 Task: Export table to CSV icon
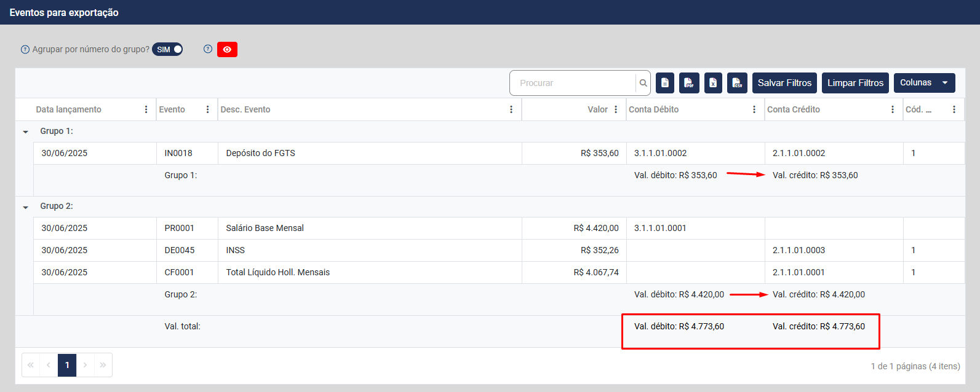[x=737, y=83]
